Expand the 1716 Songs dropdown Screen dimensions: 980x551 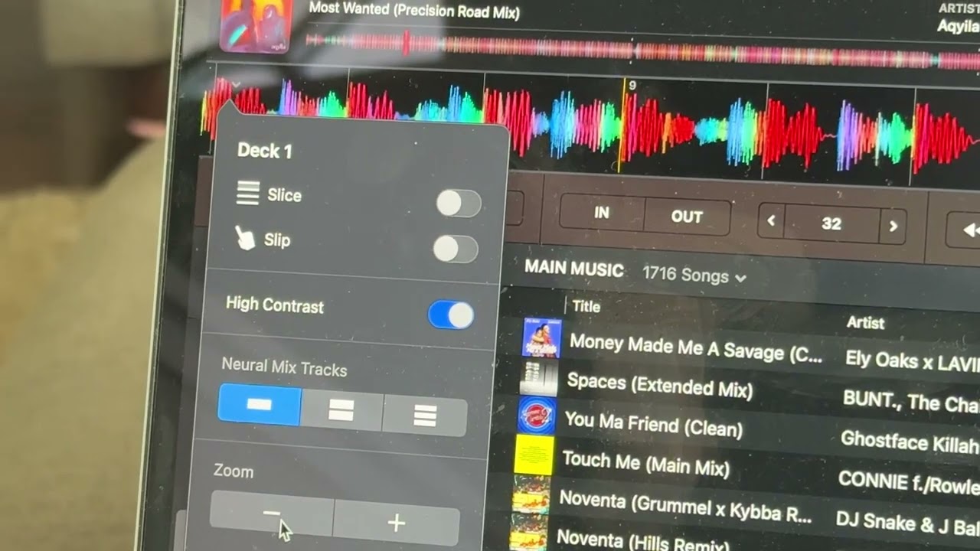[693, 275]
